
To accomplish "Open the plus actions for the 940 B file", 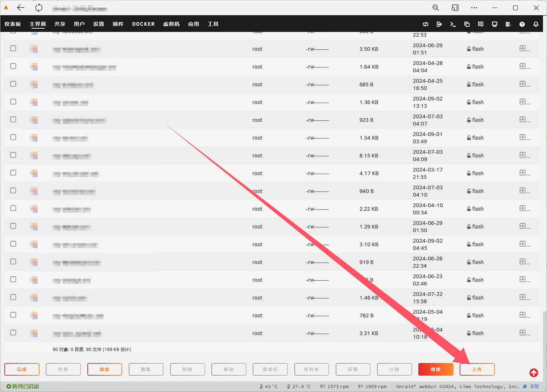I will click(523, 190).
